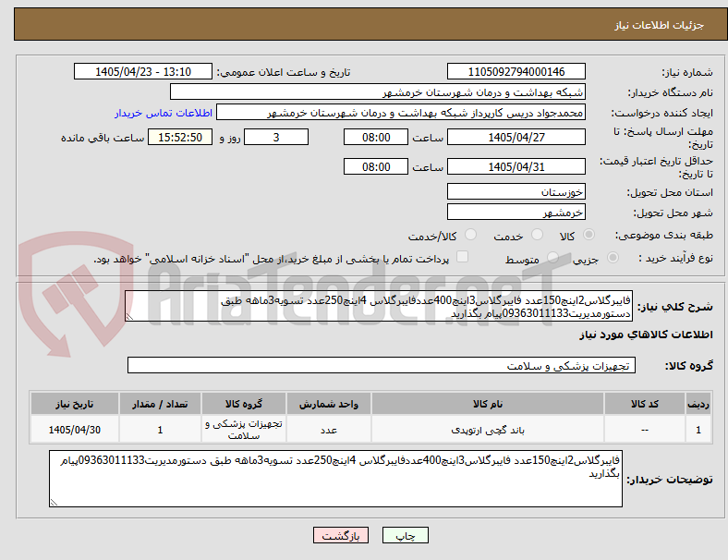The image size is (728, 560).
Task: Select the خدمت radio button
Action: point(537,235)
